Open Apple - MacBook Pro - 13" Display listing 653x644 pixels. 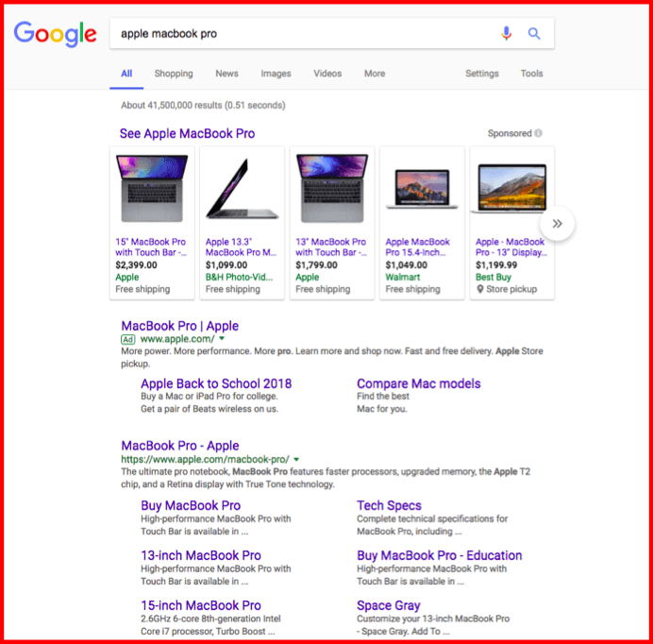511,247
